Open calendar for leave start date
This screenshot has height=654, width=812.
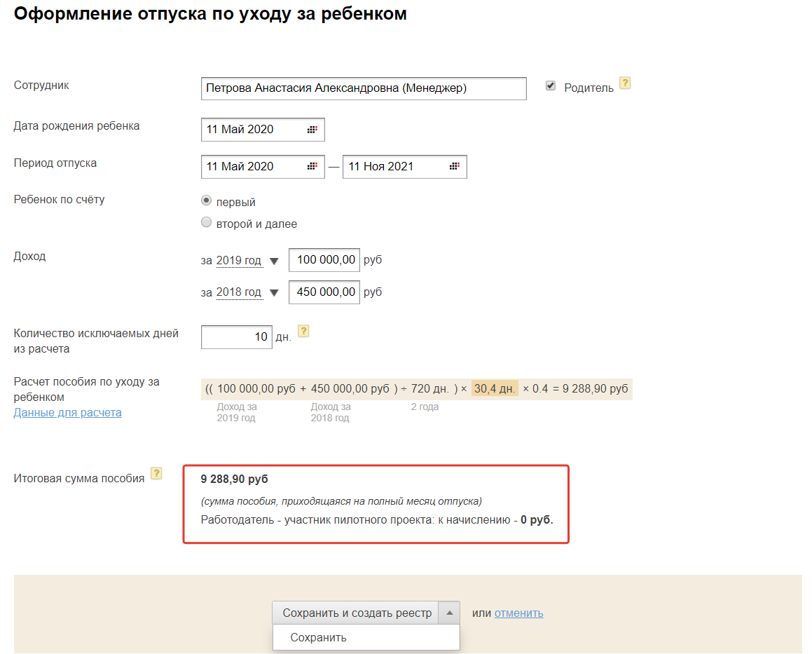click(x=312, y=167)
